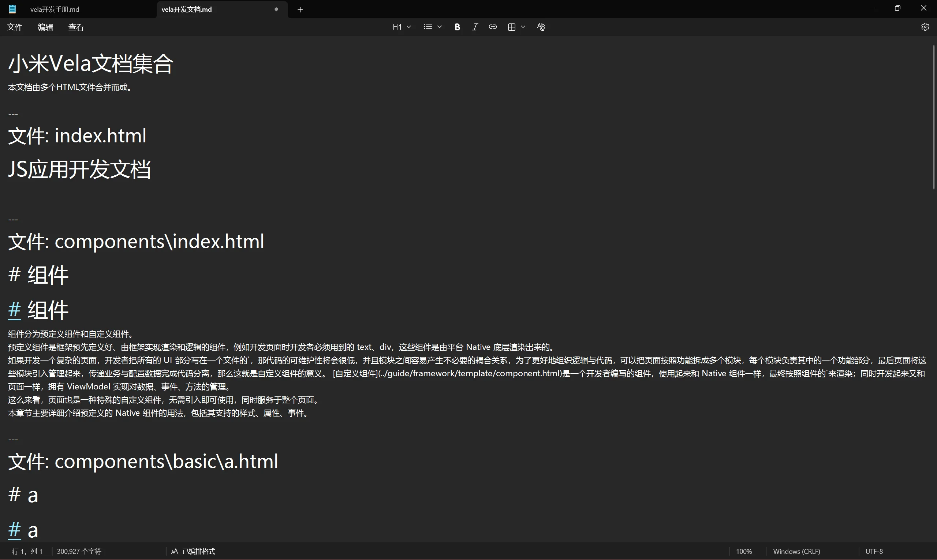Click the Notepad icon in the title bar

(x=12, y=8)
